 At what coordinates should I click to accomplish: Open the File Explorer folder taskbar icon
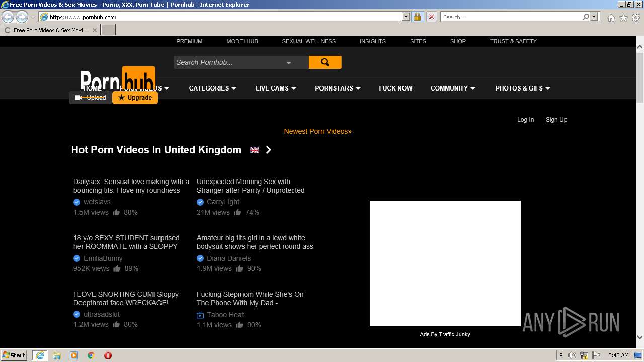point(57,355)
